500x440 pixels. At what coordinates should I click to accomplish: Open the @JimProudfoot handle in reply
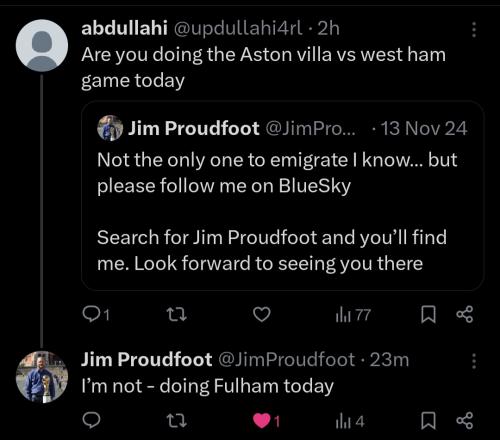pyautogui.click(x=287, y=360)
